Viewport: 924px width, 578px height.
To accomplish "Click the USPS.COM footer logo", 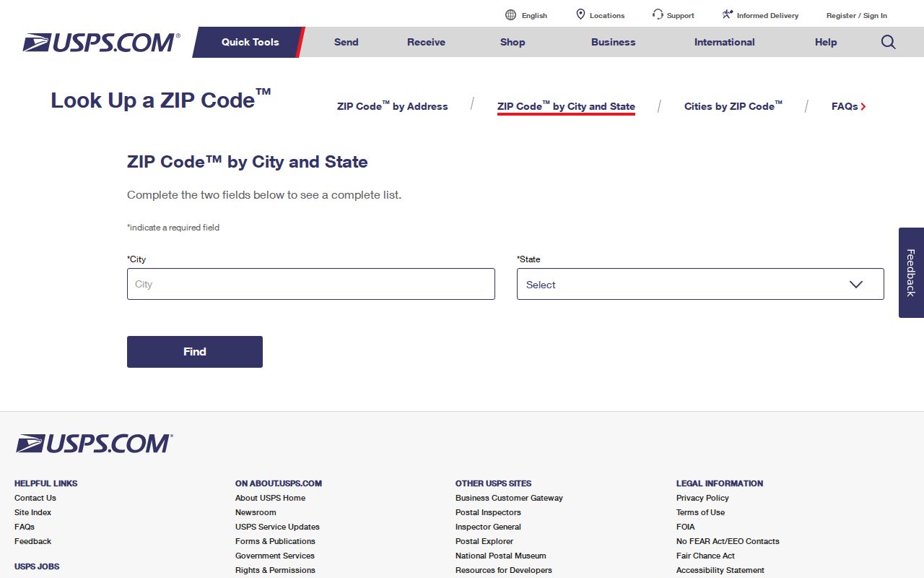I will pos(94,444).
